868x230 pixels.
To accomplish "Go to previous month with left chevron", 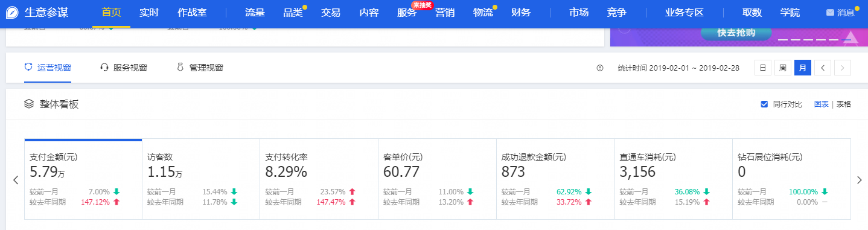I will pyautogui.click(x=823, y=68).
